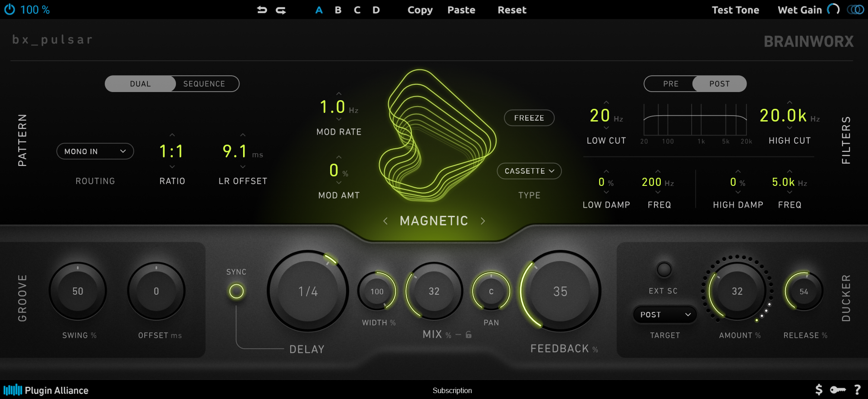Click the 20.0k Hz high cut value
Screen dimensions: 868x399
790,116
